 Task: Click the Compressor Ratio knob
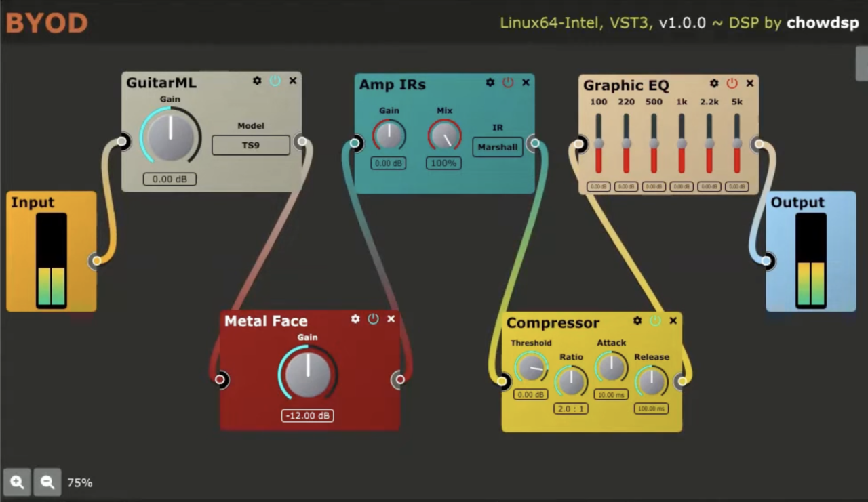pos(571,382)
